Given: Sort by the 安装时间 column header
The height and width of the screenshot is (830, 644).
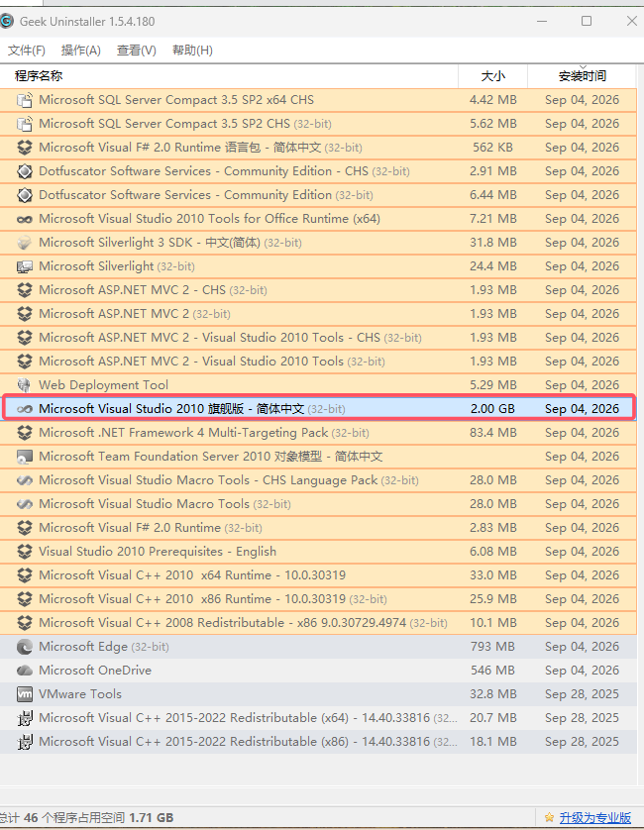Looking at the screenshot, I should (x=582, y=76).
